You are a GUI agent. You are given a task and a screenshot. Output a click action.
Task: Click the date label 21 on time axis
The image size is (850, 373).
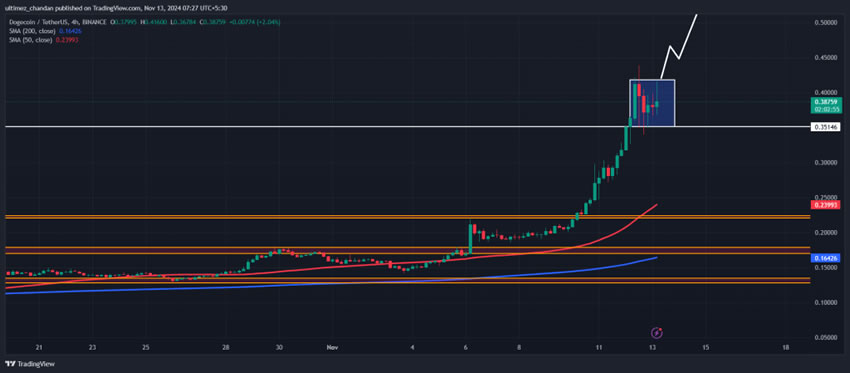click(38, 347)
